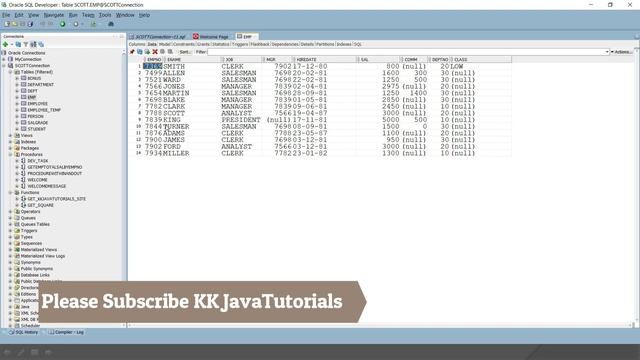The height and width of the screenshot is (360, 640).
Task: Click the Rollback Changes icon
Action: [170, 52]
